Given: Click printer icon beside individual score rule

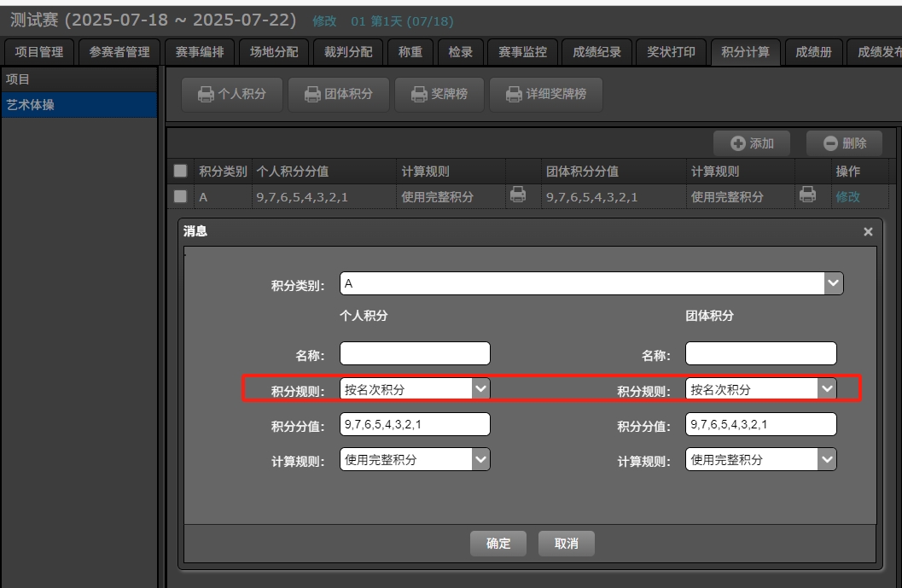Looking at the screenshot, I should (517, 195).
